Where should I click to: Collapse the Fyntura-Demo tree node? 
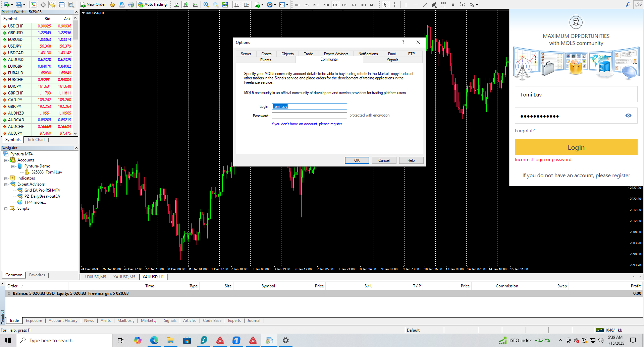(x=13, y=166)
